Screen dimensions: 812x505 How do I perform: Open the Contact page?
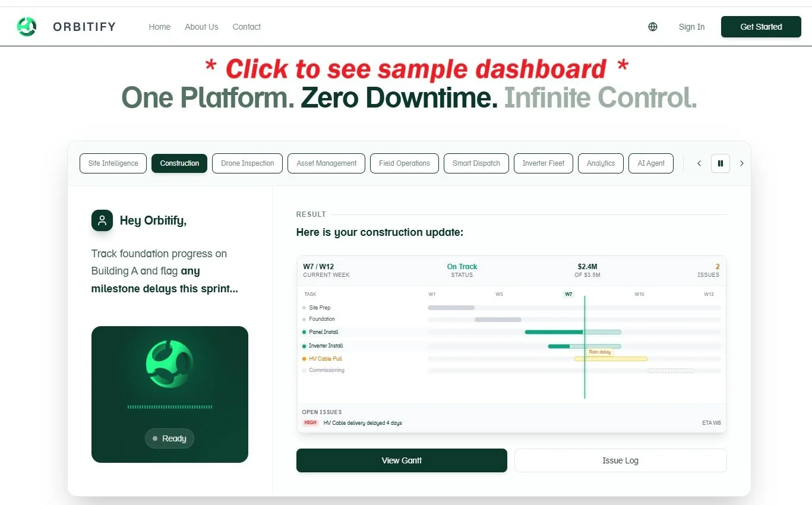[x=247, y=27]
